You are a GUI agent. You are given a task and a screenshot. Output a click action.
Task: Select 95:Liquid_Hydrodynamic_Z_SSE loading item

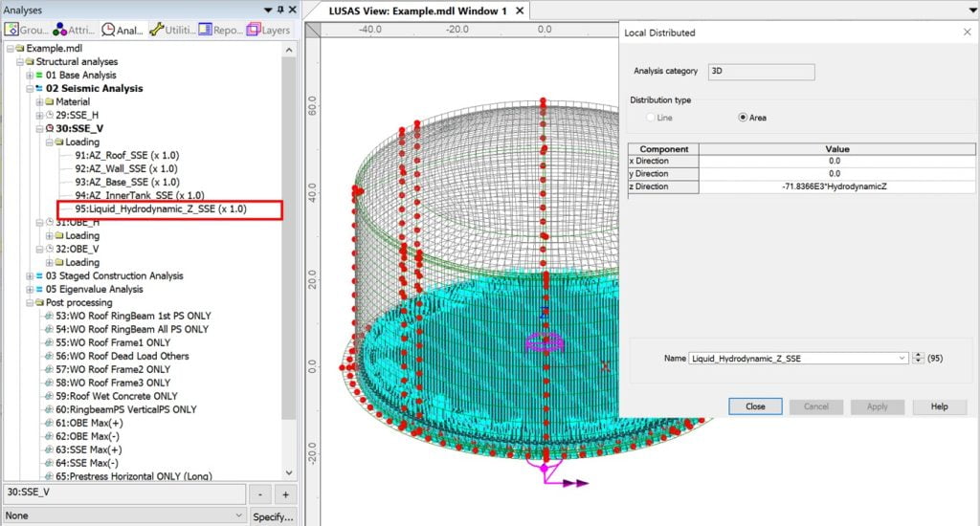pyautogui.click(x=160, y=208)
